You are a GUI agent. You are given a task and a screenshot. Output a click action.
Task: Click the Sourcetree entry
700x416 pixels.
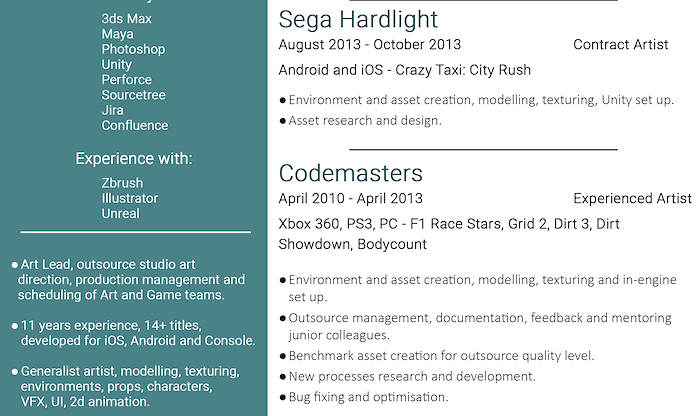point(133,95)
